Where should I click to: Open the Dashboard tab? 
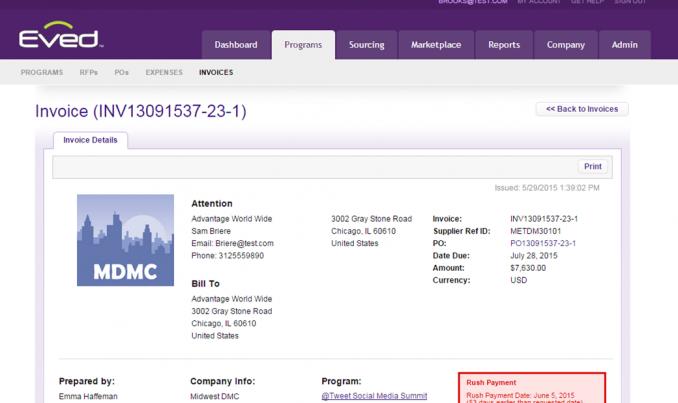pos(235,45)
